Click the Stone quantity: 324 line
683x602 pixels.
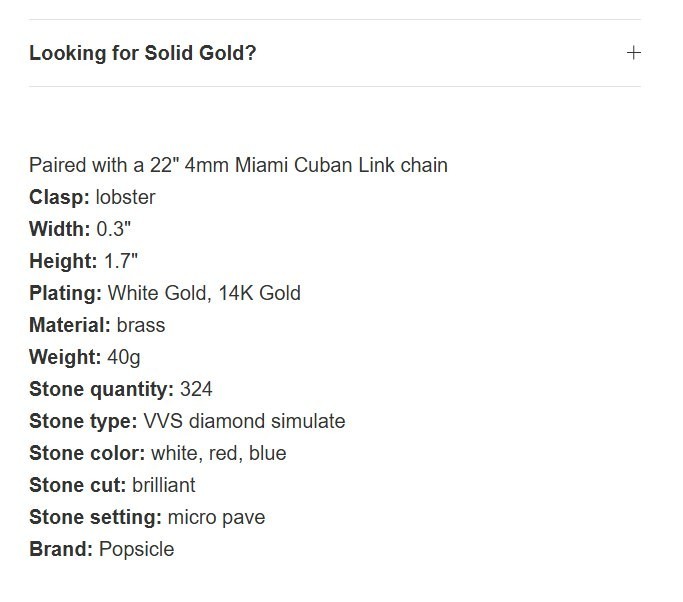[x=121, y=389]
